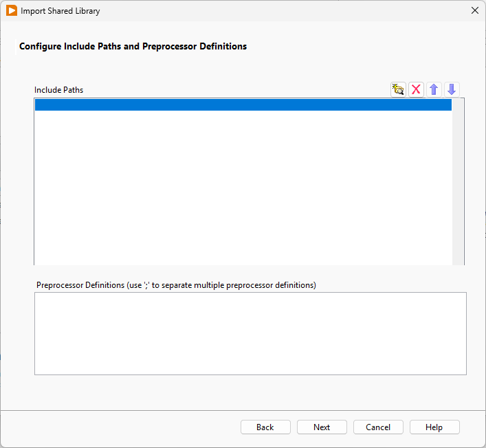Screen dimensions: 486x448
Task: Move the selected include path down
Action: (x=452, y=89)
